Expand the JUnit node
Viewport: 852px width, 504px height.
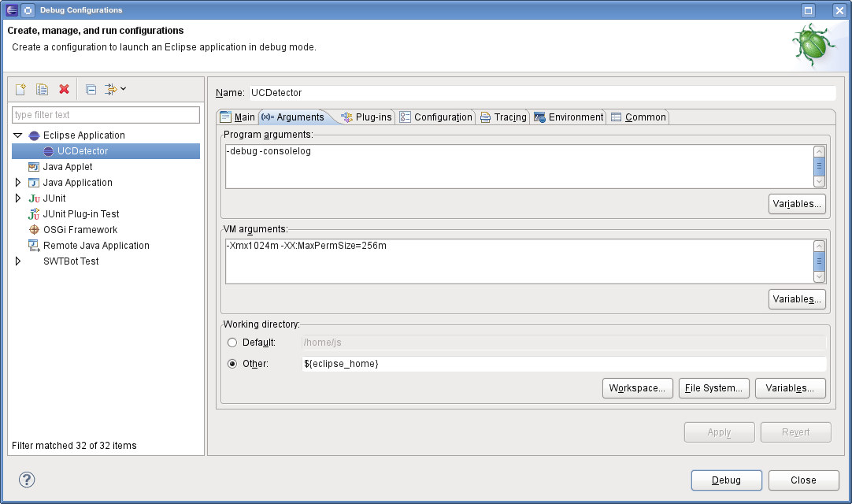(x=18, y=198)
